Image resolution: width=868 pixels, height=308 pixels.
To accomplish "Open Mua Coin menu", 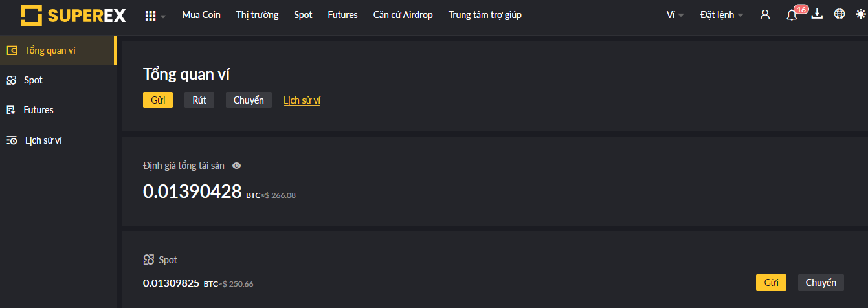I will (201, 15).
